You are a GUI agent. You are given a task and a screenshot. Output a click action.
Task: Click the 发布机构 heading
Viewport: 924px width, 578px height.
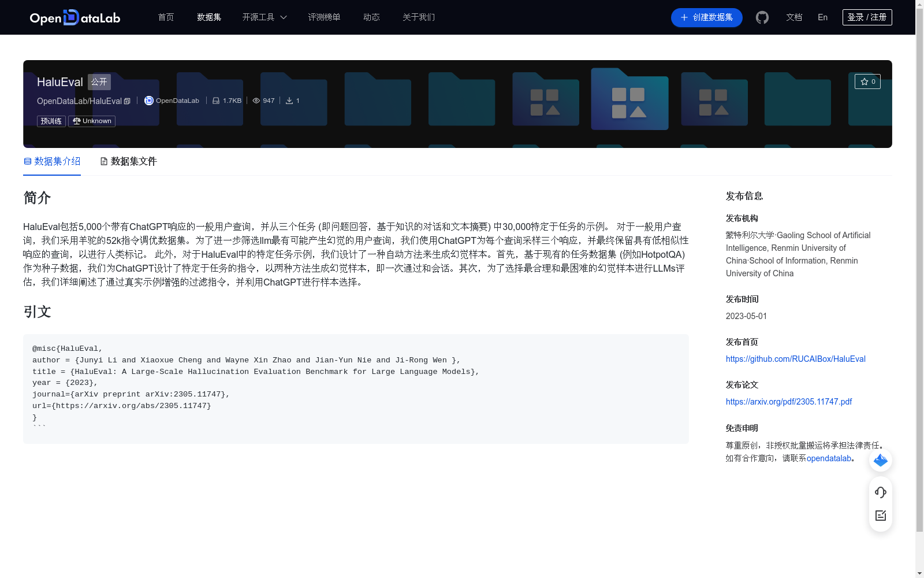click(x=742, y=218)
